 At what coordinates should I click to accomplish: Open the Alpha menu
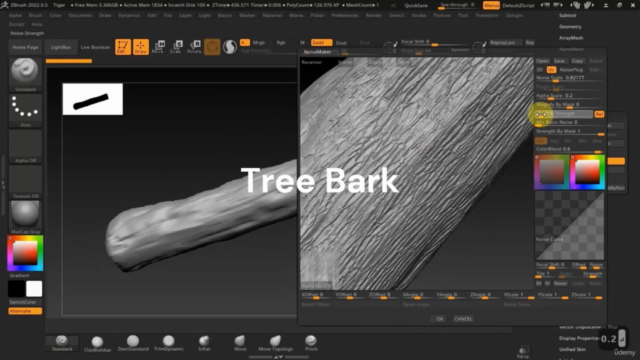pos(15,15)
